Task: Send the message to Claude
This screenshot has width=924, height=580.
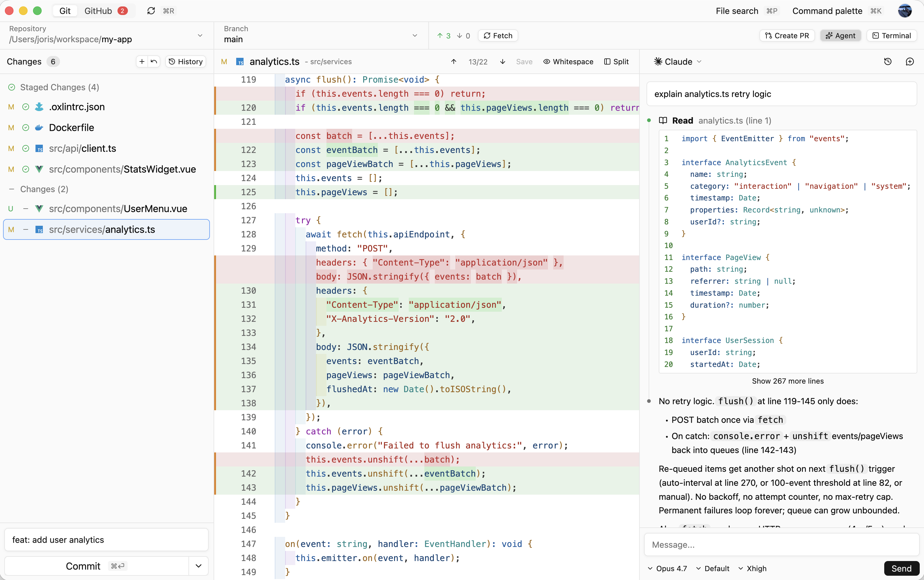Action: click(901, 568)
